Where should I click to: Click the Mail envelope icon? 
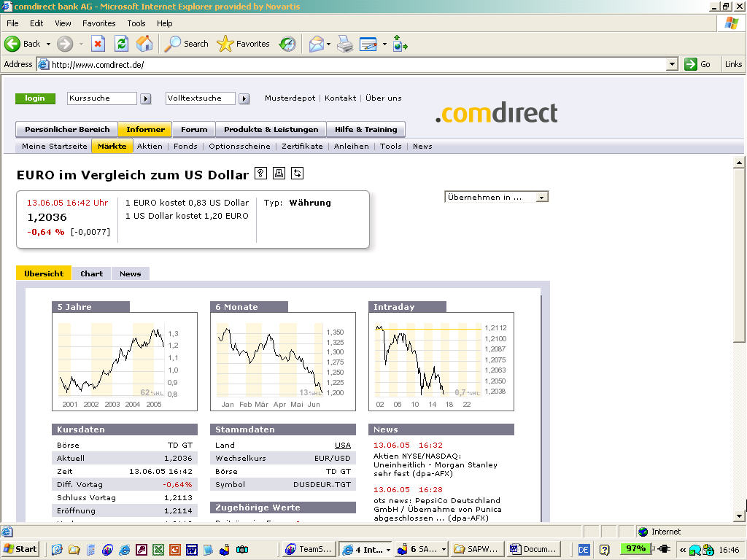click(317, 44)
